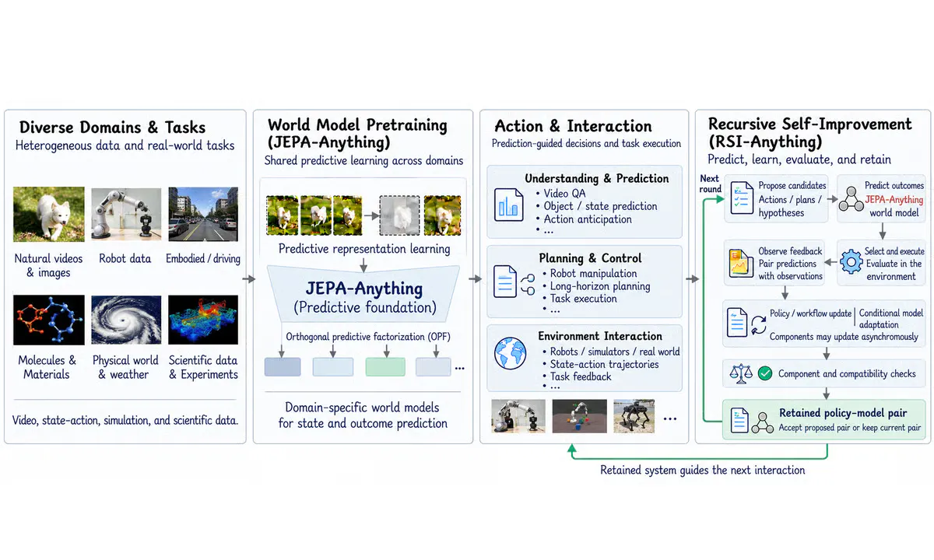Click the "Robot manipulation" bullet

coord(593,274)
